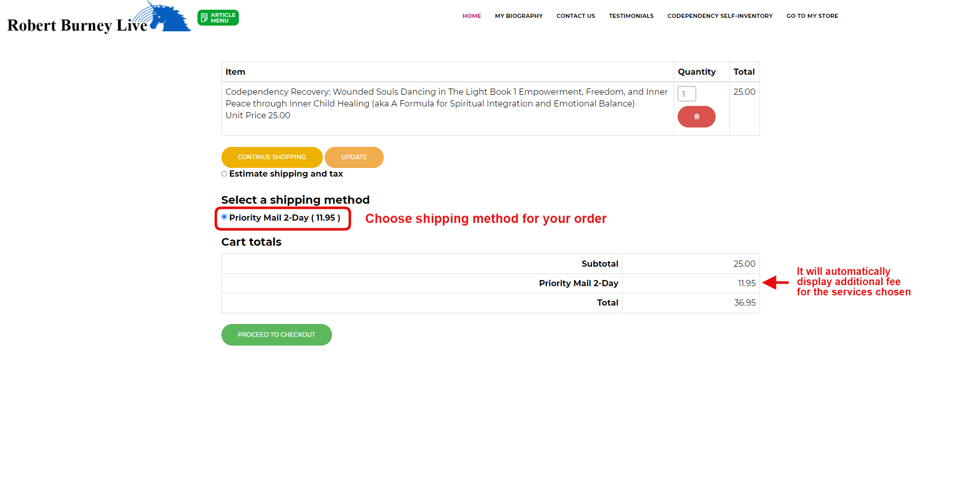980x495 pixels.
Task: Click the Estimate shipping and tax label
Action: click(286, 174)
